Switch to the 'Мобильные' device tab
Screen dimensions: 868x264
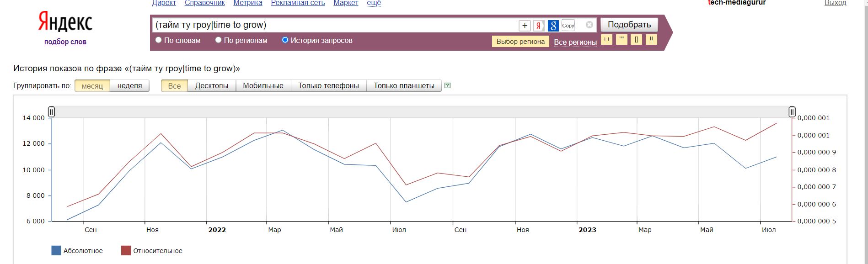click(x=263, y=86)
